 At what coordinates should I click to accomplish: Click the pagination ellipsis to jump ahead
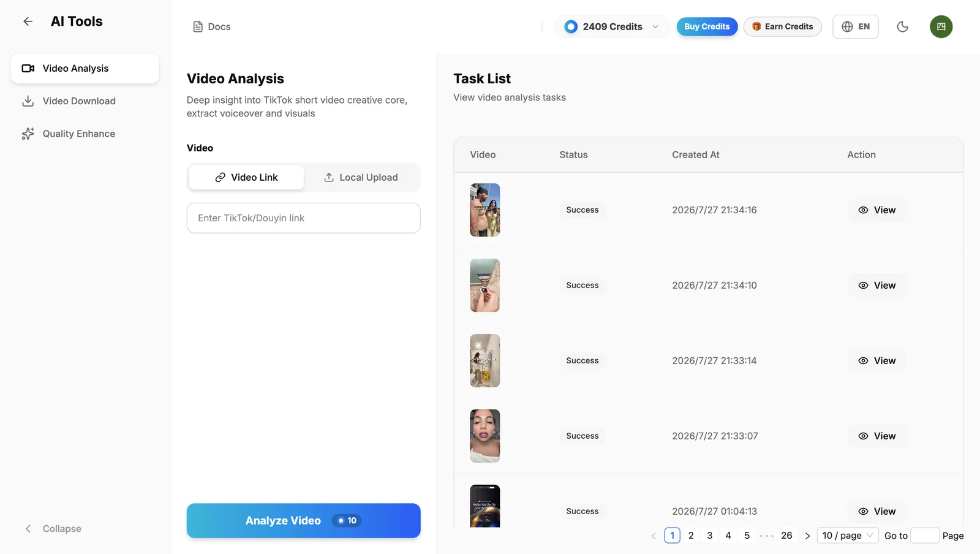[766, 536]
